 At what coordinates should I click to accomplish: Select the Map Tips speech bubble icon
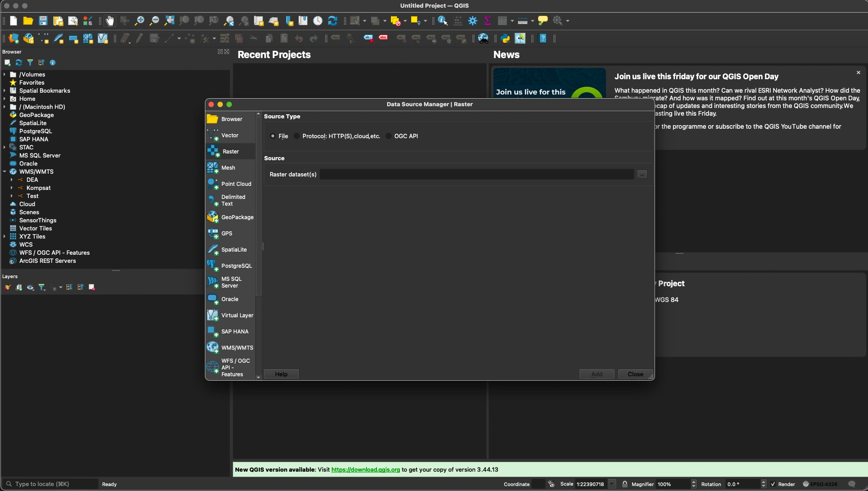543,21
